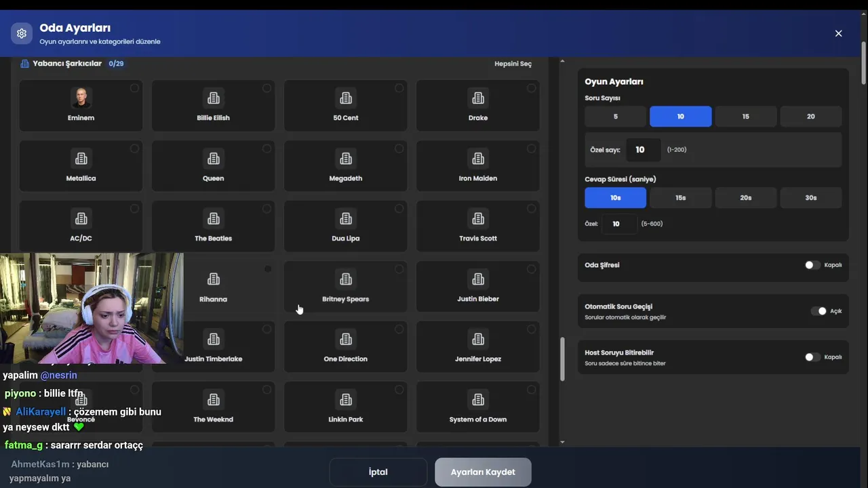Click the Megadeth card icon
868x488 pixels.
click(x=346, y=159)
